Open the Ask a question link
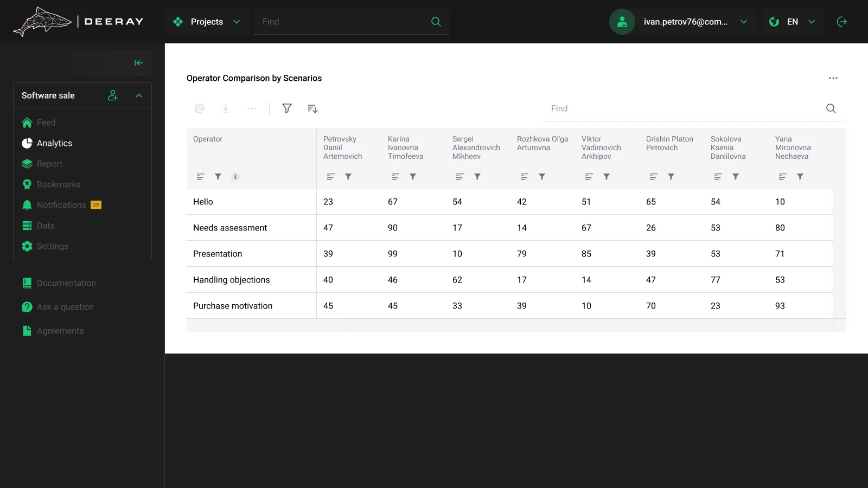The image size is (868, 488). click(65, 307)
